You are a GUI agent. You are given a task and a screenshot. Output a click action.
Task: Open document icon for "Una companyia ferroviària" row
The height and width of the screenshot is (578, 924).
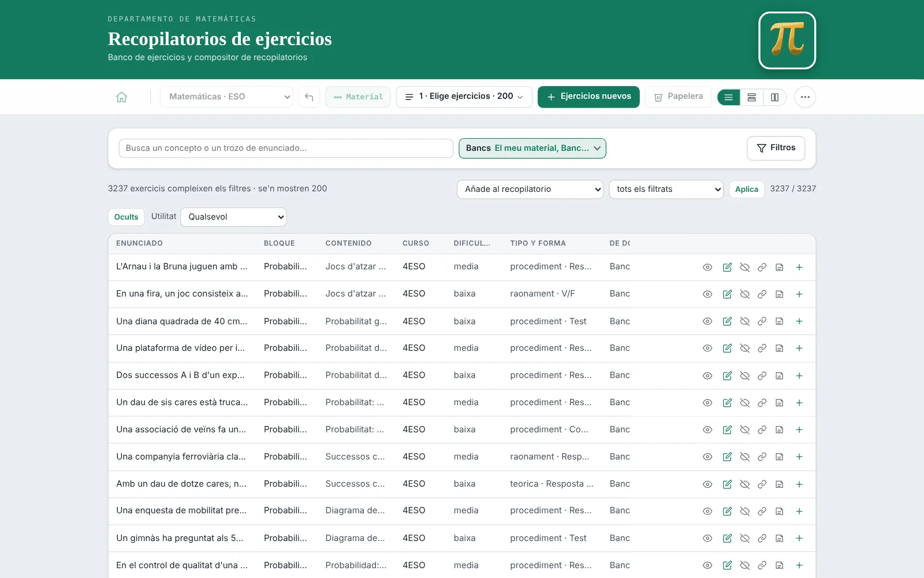[779, 457]
